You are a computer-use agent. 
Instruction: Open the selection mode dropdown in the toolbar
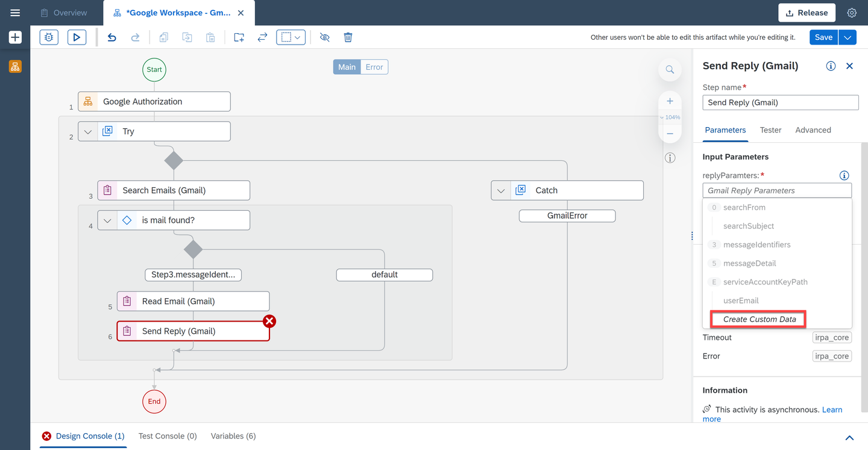point(291,37)
